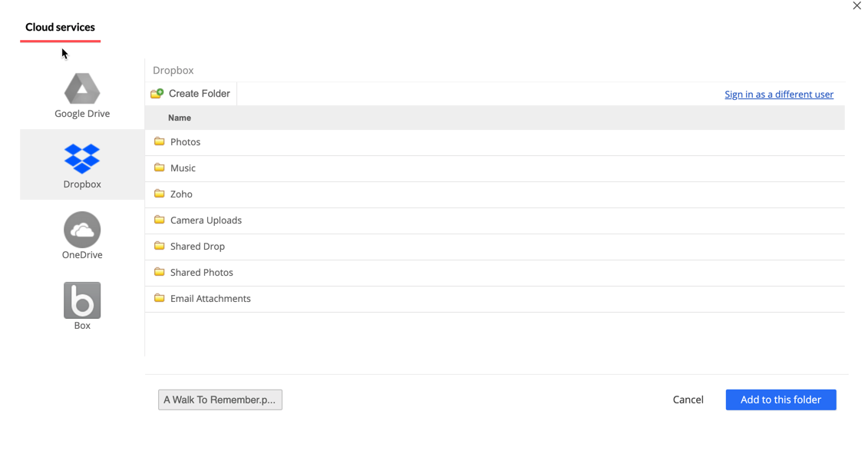
Task: Sort the list by Name column header
Action: (x=180, y=118)
